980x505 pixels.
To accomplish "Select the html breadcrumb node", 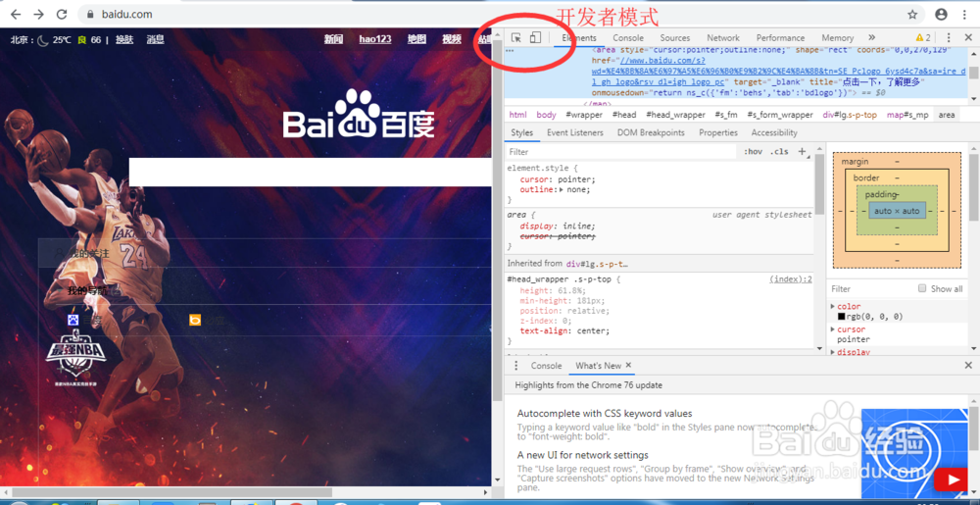I will 518,115.
